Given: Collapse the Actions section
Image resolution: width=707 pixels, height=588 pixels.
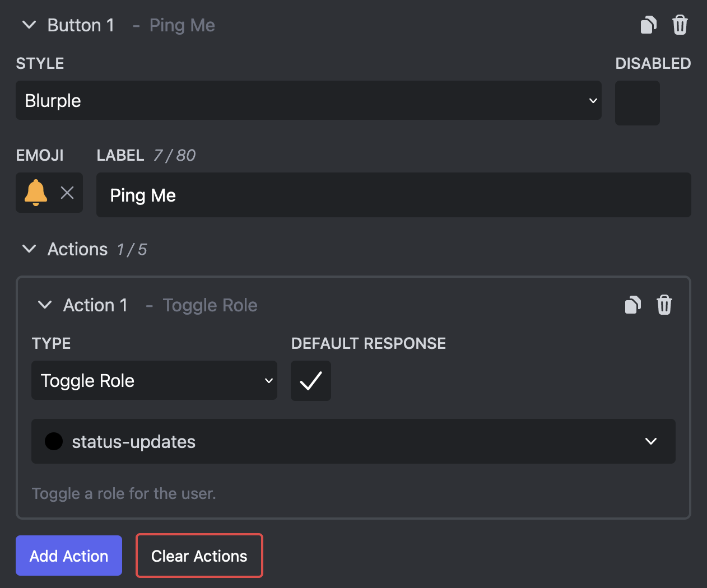Looking at the screenshot, I should click(29, 249).
